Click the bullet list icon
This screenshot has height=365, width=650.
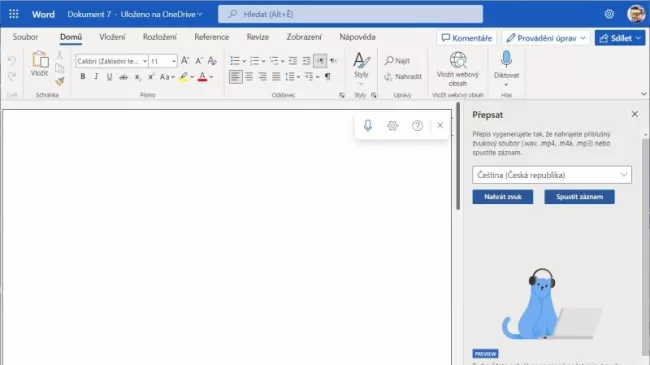235,61
